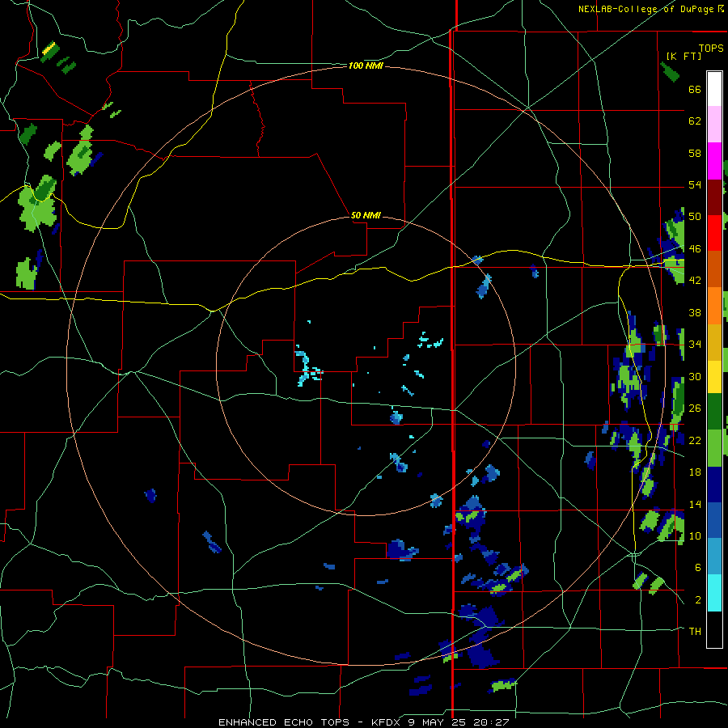Click the dark red legend swatch
Viewport: 728px width, 728px height.
714,197
